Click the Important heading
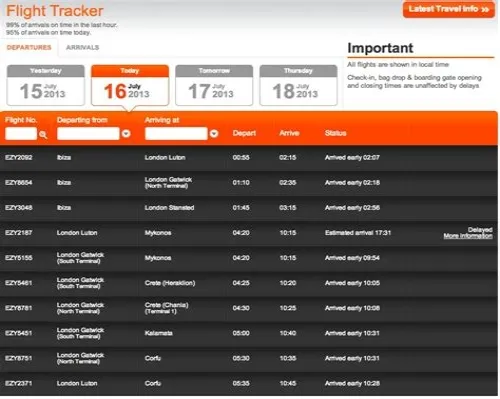Image resolution: width=500 pixels, height=399 pixels. pyautogui.click(x=380, y=48)
